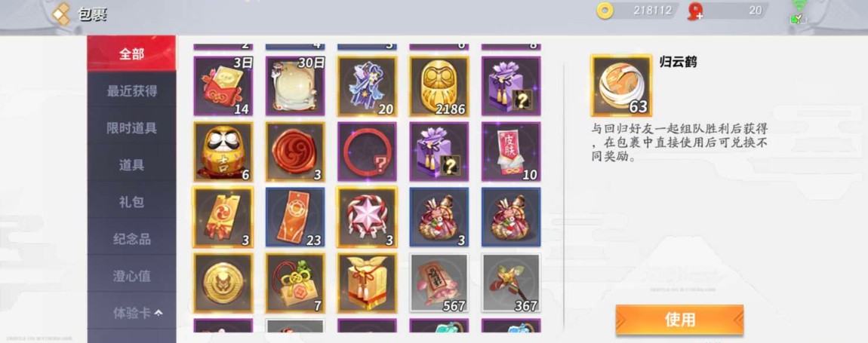868x343 pixels.
Task: Open the 纪念品 category
Action: (x=132, y=239)
